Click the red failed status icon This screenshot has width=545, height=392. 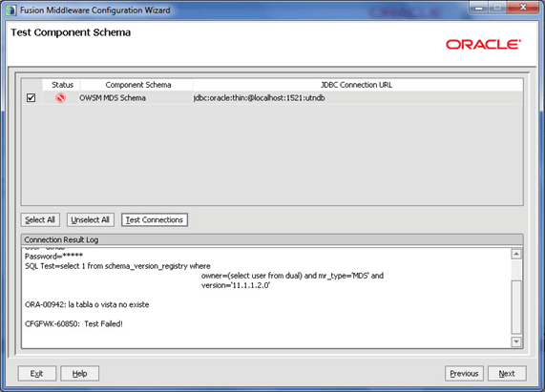tap(60, 98)
